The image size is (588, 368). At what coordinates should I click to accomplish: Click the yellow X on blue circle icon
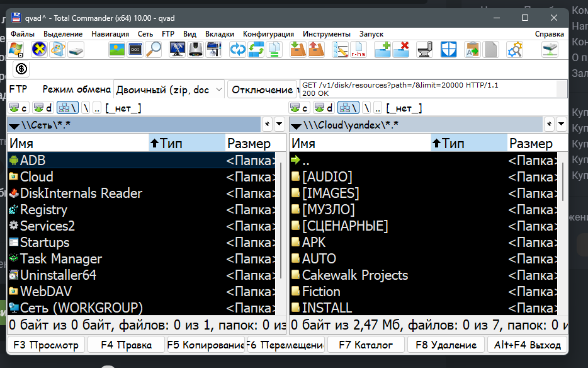(x=39, y=50)
